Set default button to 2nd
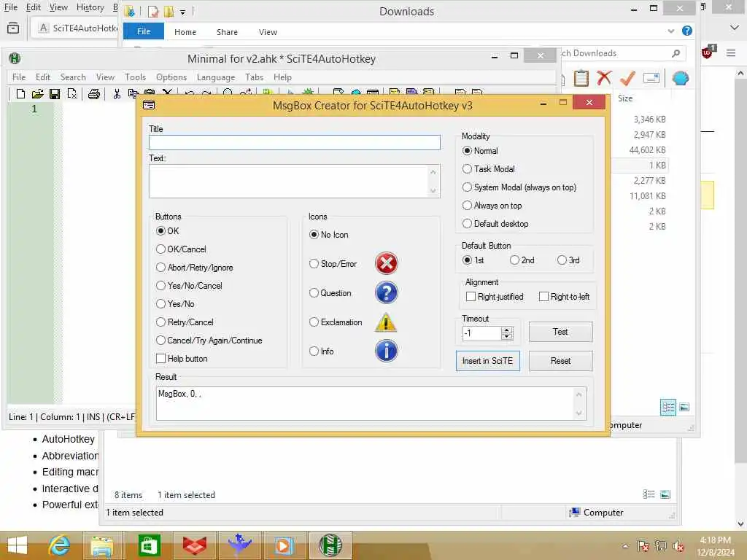747x560 pixels. (x=522, y=260)
